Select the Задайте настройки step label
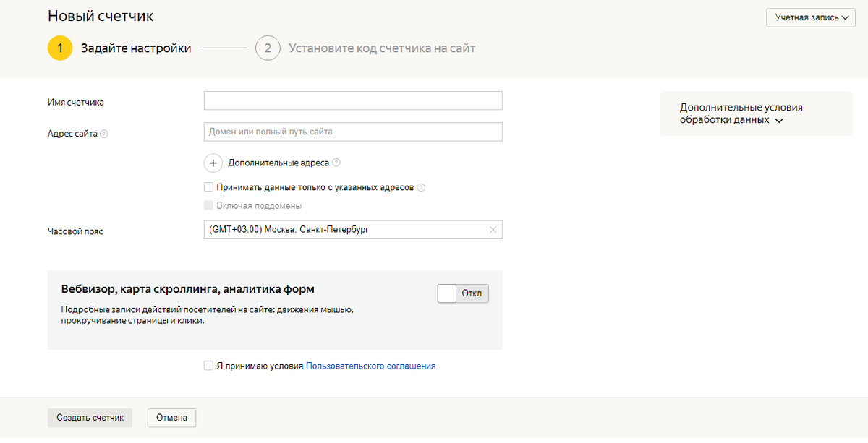Screen dimensions: 868x443 click(136, 48)
